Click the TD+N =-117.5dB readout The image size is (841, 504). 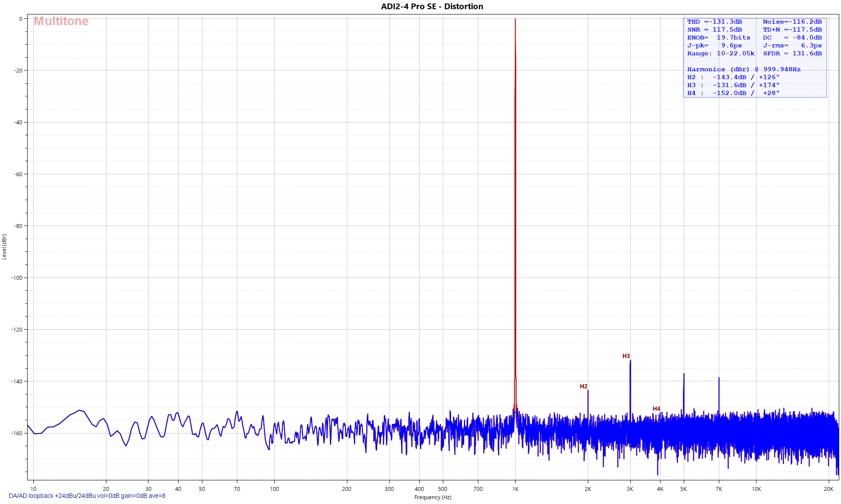tap(792, 29)
